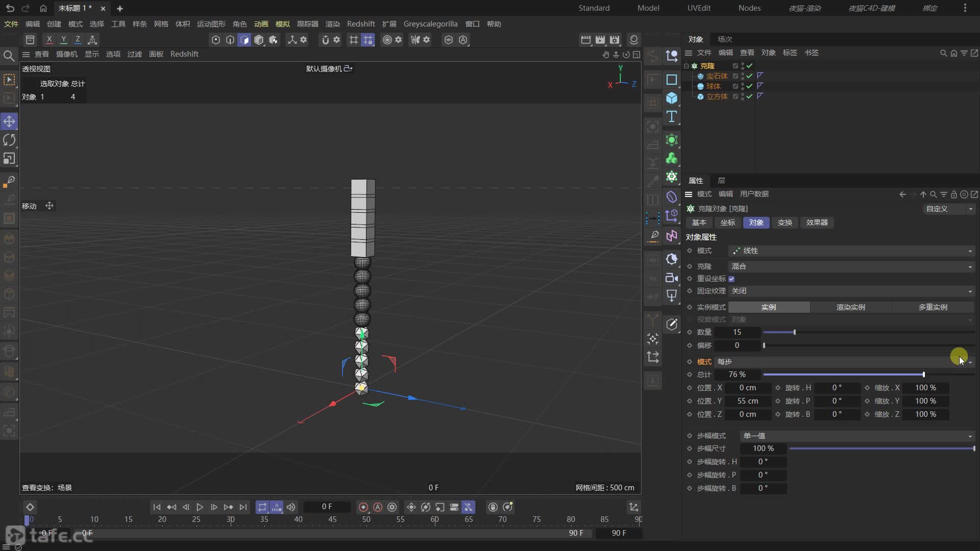Click attribute manager back arrow
This screenshot has width=980, height=551.
pyautogui.click(x=902, y=194)
